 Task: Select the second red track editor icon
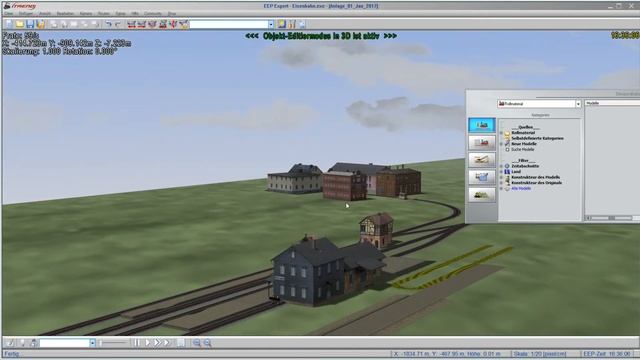(x=141, y=24)
